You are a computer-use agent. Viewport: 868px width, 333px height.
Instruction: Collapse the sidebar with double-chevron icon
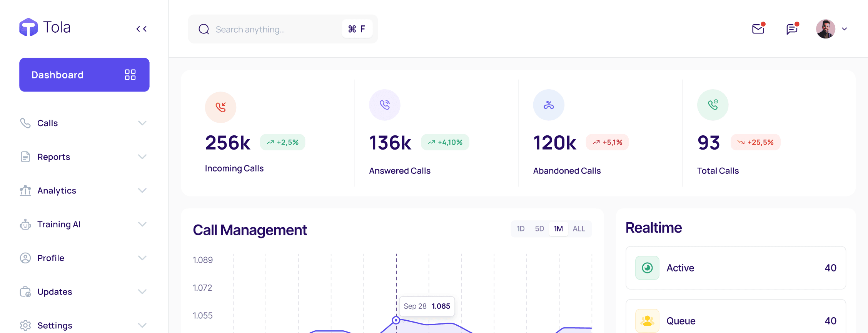click(x=142, y=29)
